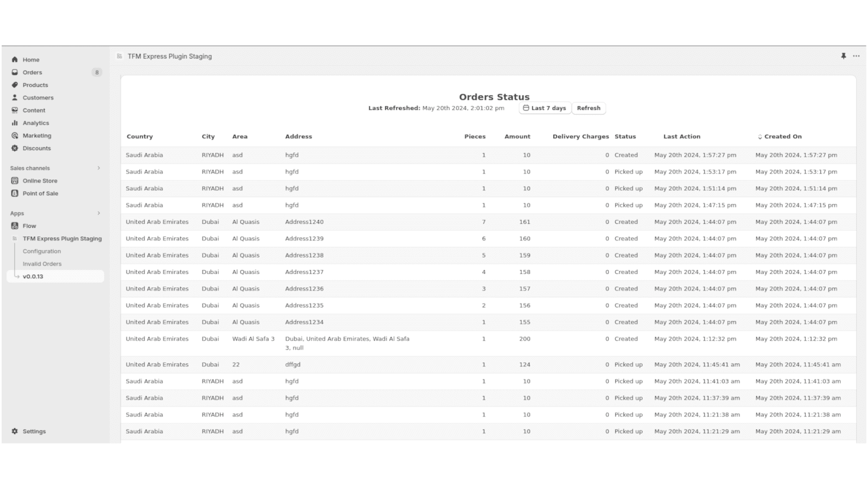Select the v0.0.13 version link
The width and height of the screenshot is (868, 488).
pyautogui.click(x=34, y=276)
